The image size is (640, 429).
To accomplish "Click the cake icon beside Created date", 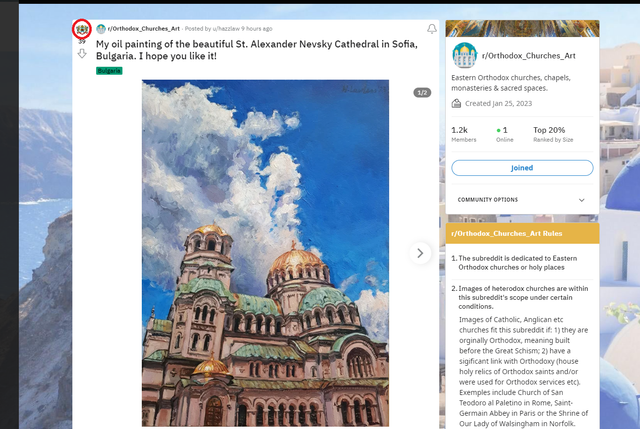I will 456,103.
